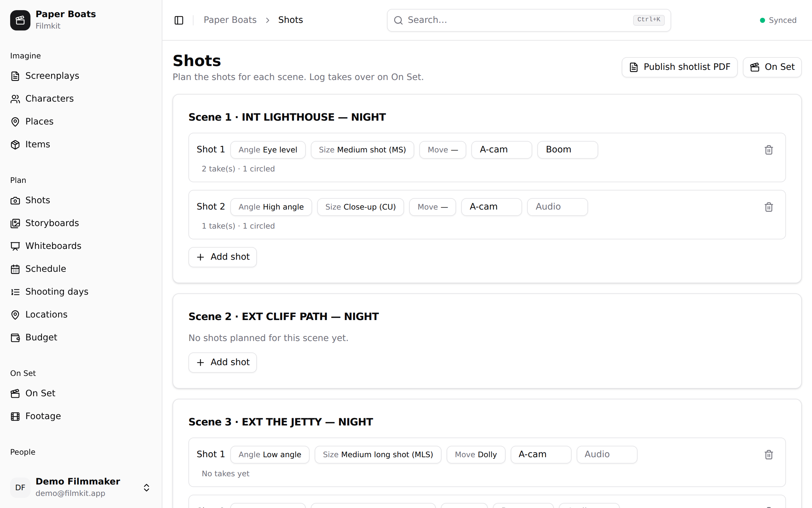This screenshot has width=812, height=508.
Task: Click '1 take(s) · 1 circled' text
Action: 238,226
